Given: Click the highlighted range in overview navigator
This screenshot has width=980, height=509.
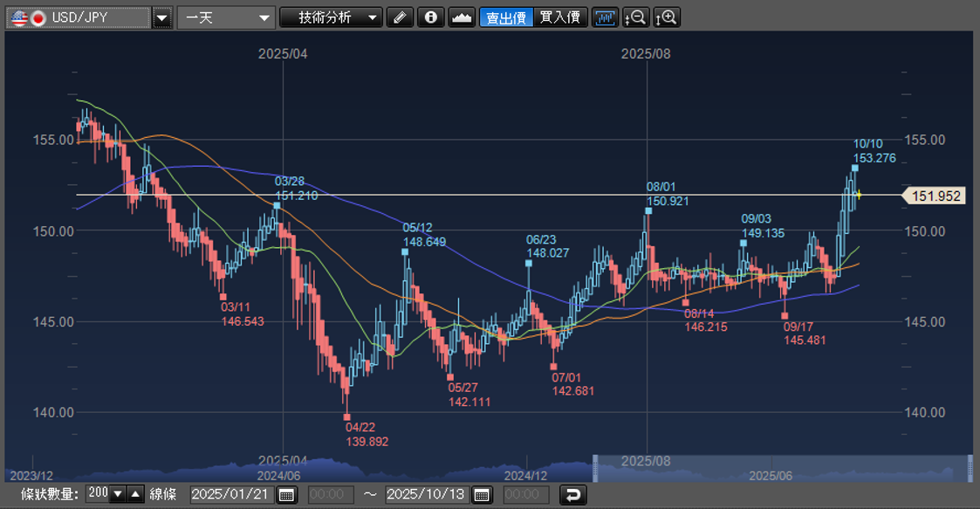Looking at the screenshot, I should 782,469.
